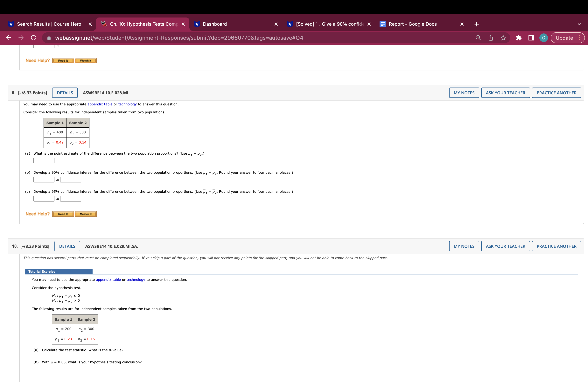Open a new browser tab
The height and width of the screenshot is (382, 588).
tap(477, 24)
